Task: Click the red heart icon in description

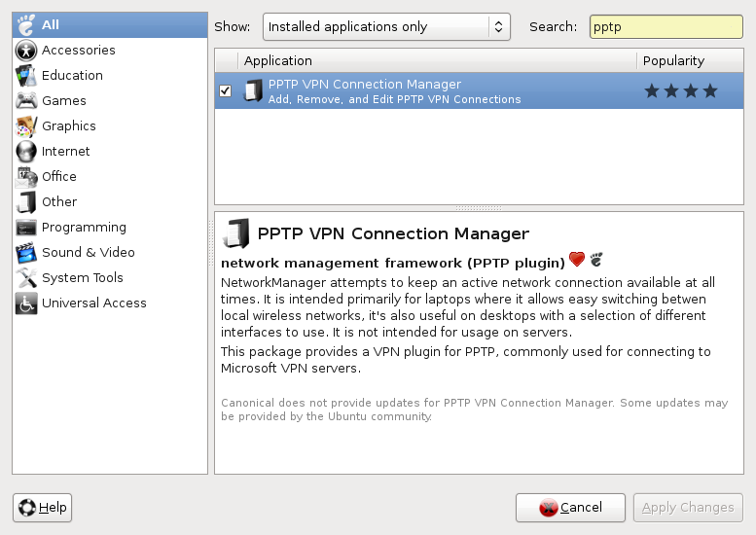Action: (x=577, y=260)
